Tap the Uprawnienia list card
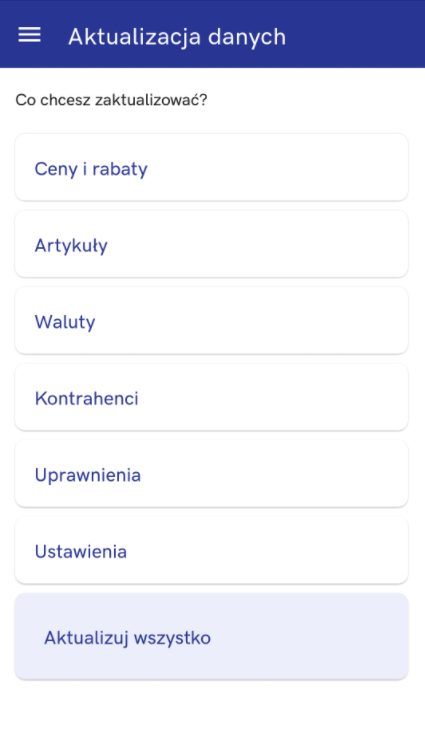The image size is (425, 750). [211, 474]
